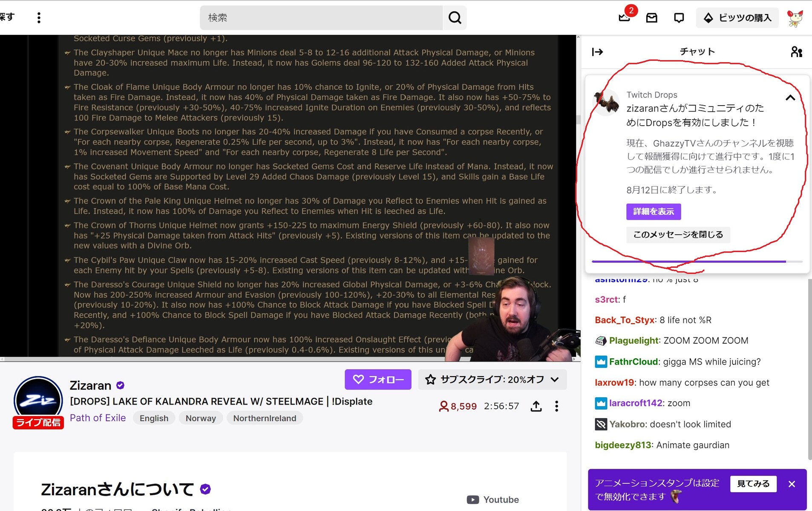
Task: Click 見てみる on animation stamp banner
Action: (x=753, y=484)
